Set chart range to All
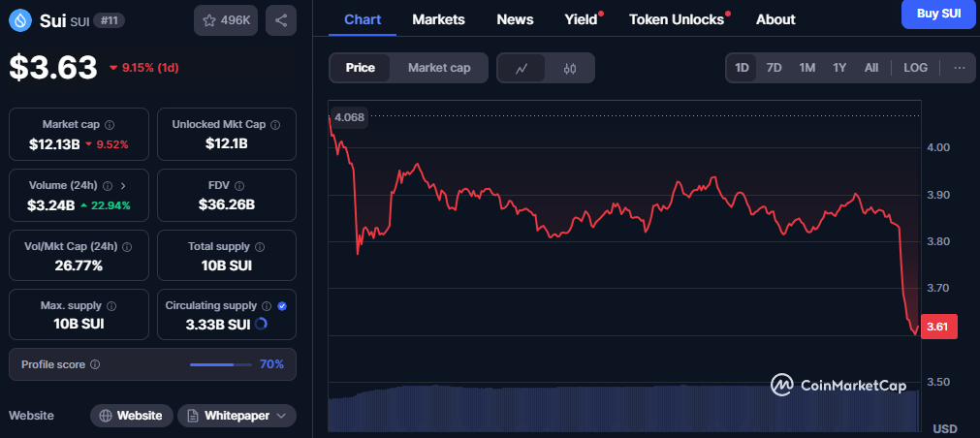Viewport: 980px width, 438px height. [871, 68]
